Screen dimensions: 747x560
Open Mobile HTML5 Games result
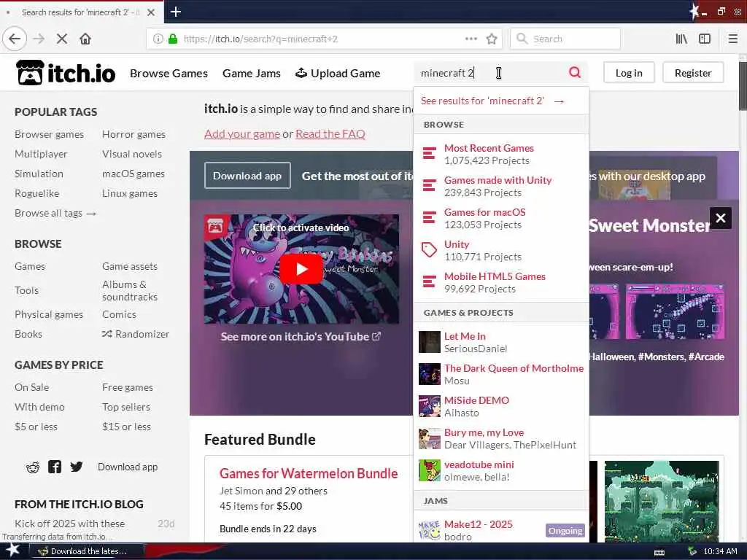pyautogui.click(x=501, y=282)
